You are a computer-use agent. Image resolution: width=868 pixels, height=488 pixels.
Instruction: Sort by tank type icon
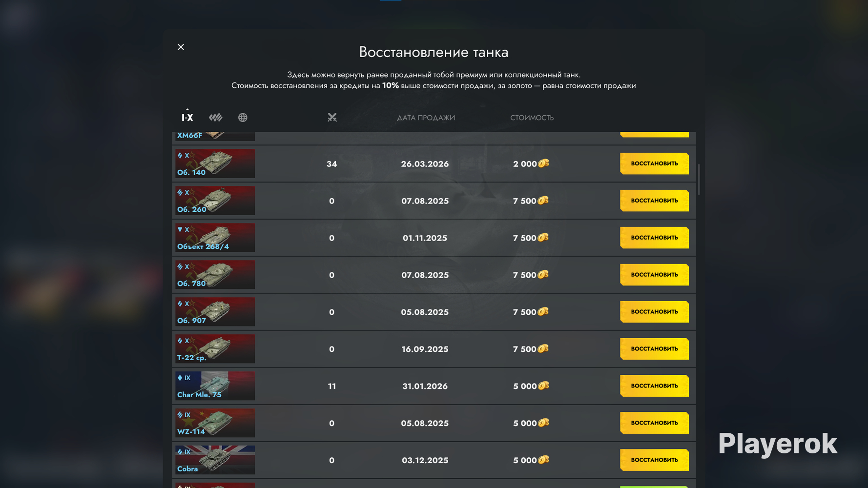[x=216, y=117]
